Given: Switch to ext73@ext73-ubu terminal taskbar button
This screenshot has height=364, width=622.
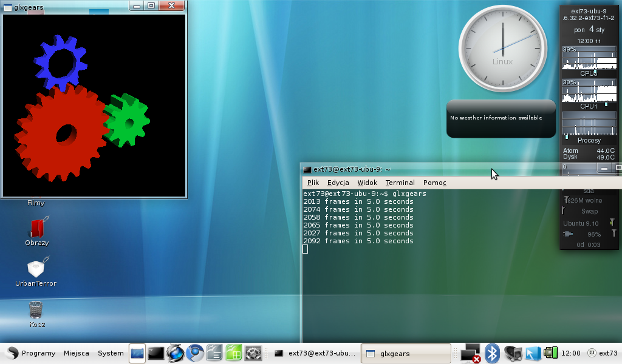Looking at the screenshot, I should [315, 353].
